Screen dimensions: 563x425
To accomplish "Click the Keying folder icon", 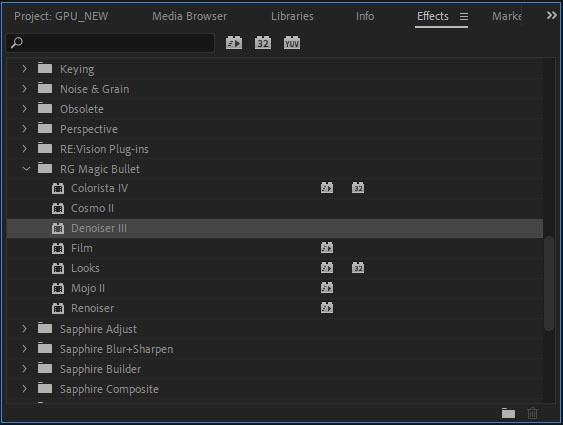I will click(45, 68).
